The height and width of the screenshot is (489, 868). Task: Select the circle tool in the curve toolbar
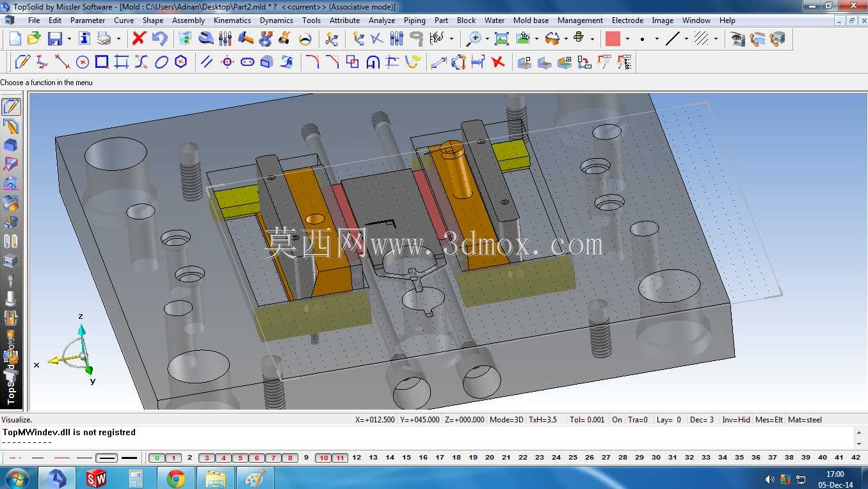pos(82,62)
